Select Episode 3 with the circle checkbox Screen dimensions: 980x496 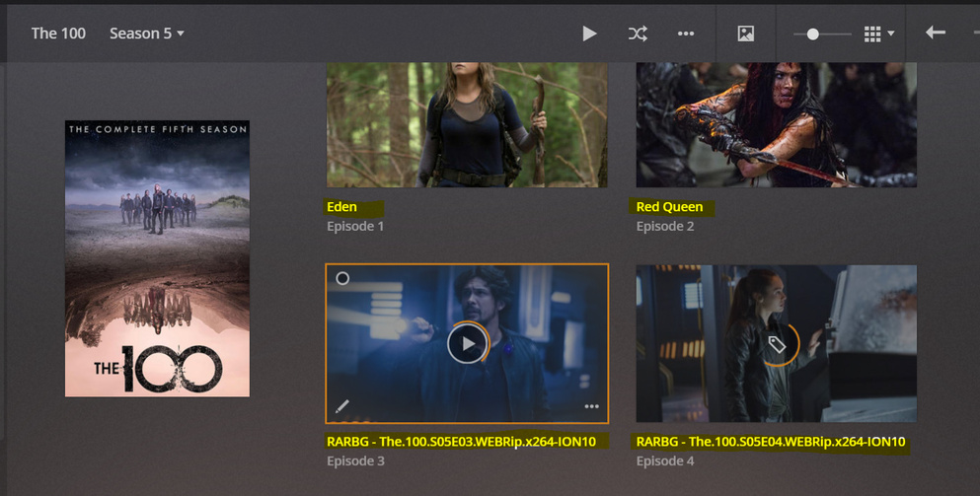(x=342, y=278)
